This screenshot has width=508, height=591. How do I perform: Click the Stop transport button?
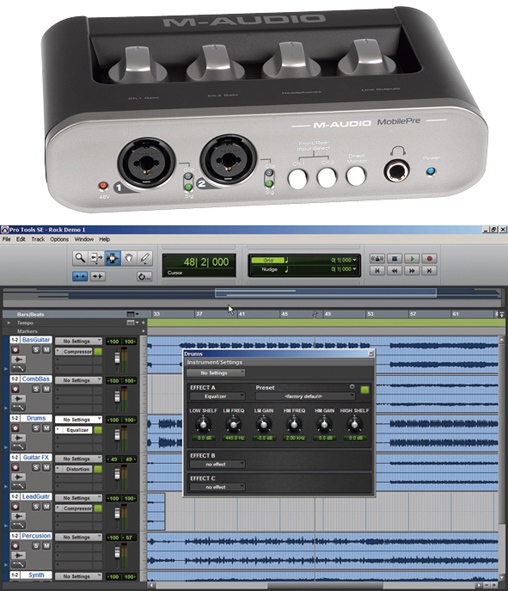[x=395, y=259]
